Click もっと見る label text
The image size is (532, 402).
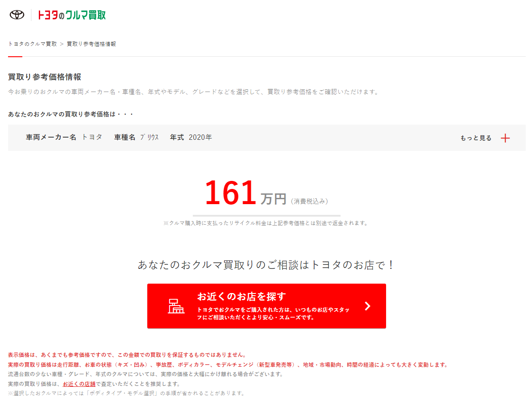(476, 138)
